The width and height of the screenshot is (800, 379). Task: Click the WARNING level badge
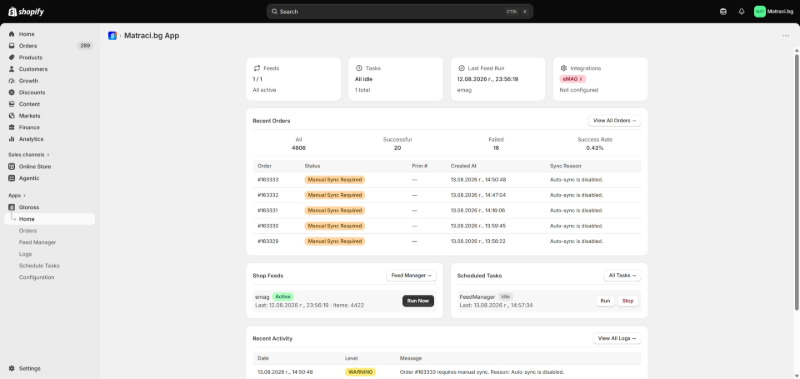[360, 372]
